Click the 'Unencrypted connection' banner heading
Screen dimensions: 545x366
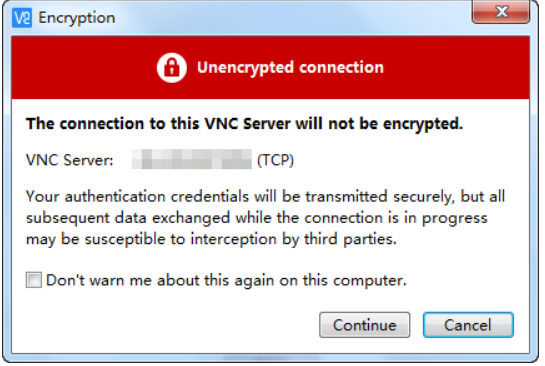[x=290, y=67]
